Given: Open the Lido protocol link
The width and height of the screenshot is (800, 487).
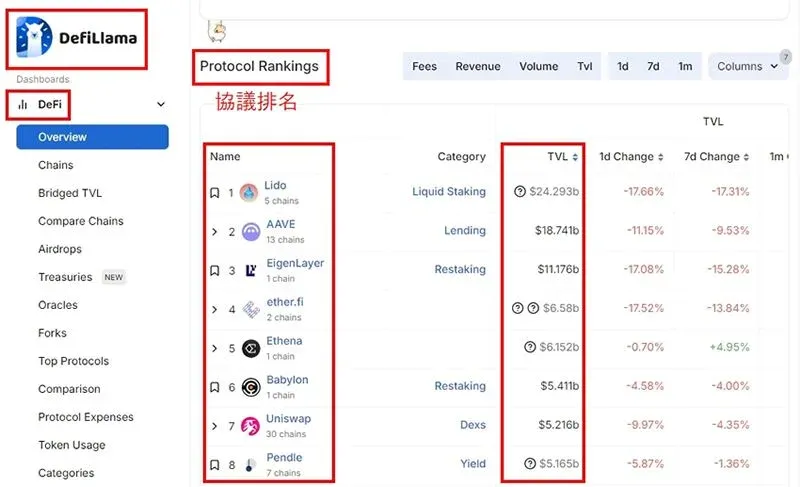Looking at the screenshot, I should 275,186.
